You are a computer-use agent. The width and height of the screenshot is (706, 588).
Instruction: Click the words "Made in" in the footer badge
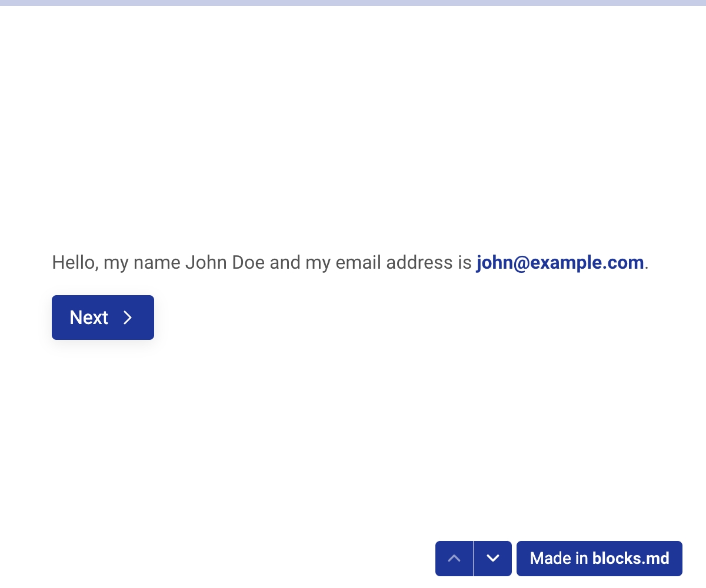[558, 558]
